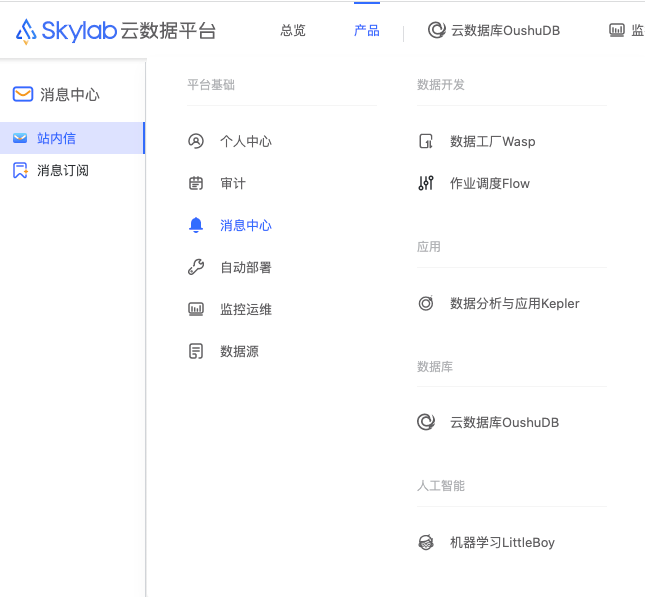Click the 监控运维 monitor icon in menu
Screen dimensions: 645x597
(196, 309)
